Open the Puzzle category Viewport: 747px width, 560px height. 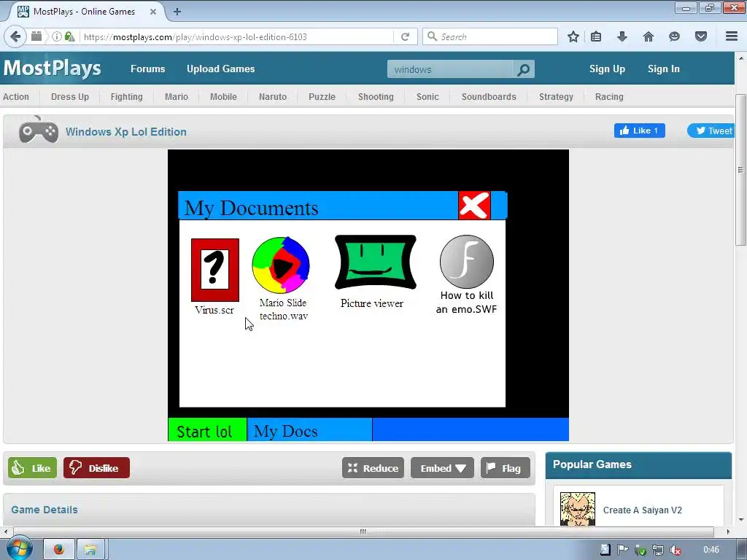[322, 97]
